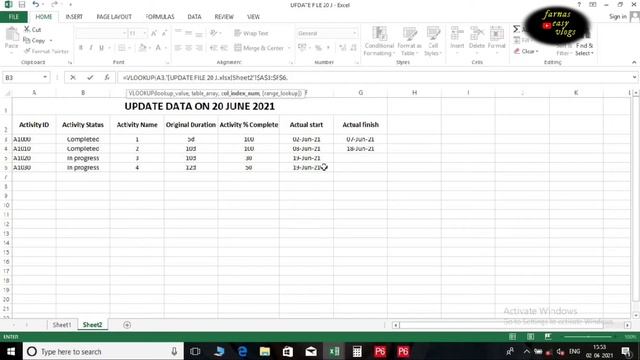Viewport: 640px width, 360px height.
Task: Open Calculator from taskbar
Action: [357, 351]
